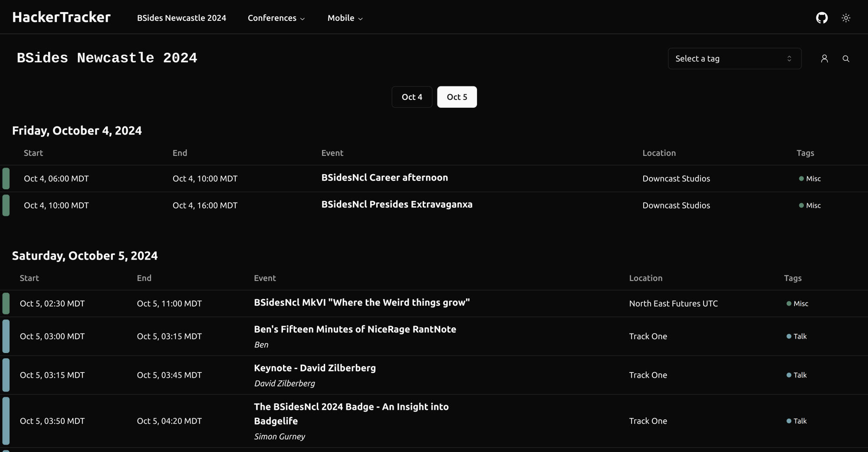868x452 pixels.
Task: Click start time Oct 4, 06:00 MDT
Action: tap(56, 178)
